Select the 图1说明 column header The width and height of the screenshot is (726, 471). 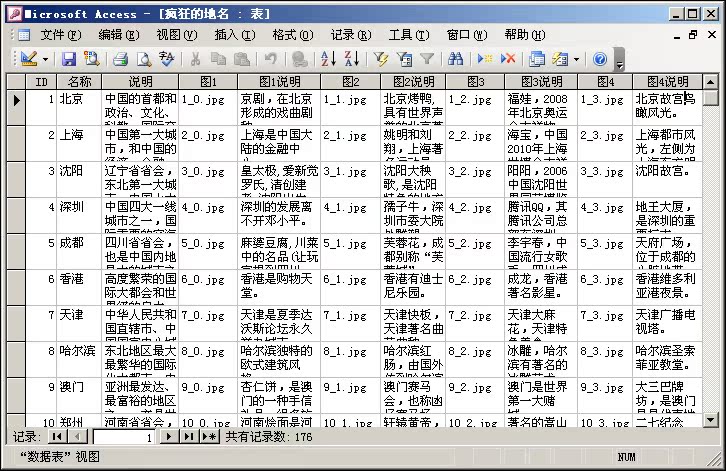(x=279, y=82)
